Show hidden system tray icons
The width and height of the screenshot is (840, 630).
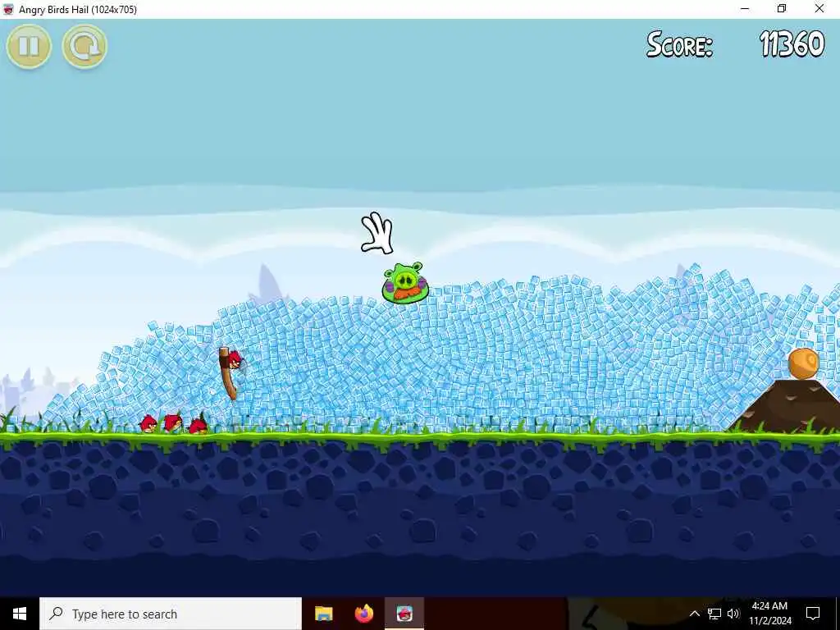(694, 614)
